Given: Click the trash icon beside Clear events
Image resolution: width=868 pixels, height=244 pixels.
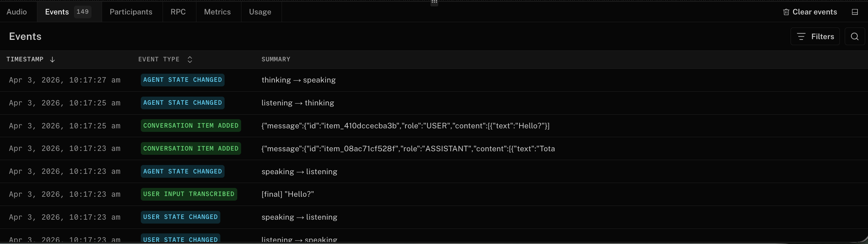Looking at the screenshot, I should pyautogui.click(x=786, y=12).
